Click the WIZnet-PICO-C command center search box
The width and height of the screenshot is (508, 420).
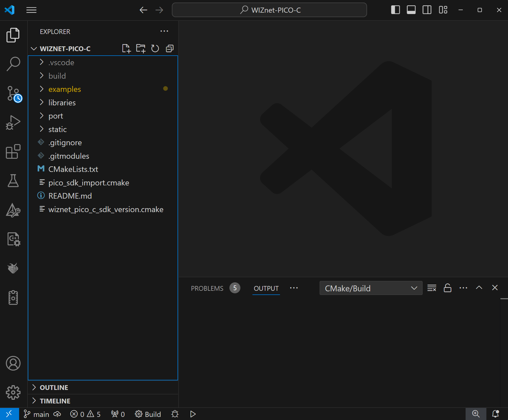(x=269, y=10)
